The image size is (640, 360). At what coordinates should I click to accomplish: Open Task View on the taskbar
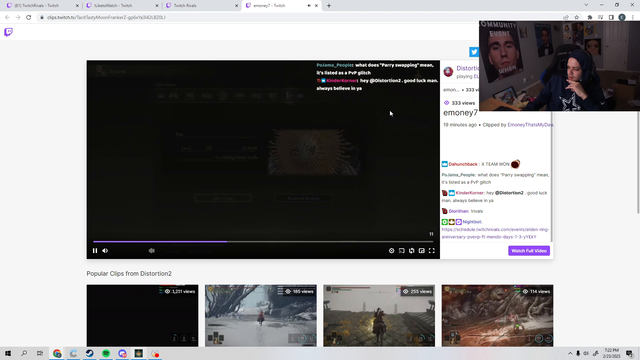[40, 353]
